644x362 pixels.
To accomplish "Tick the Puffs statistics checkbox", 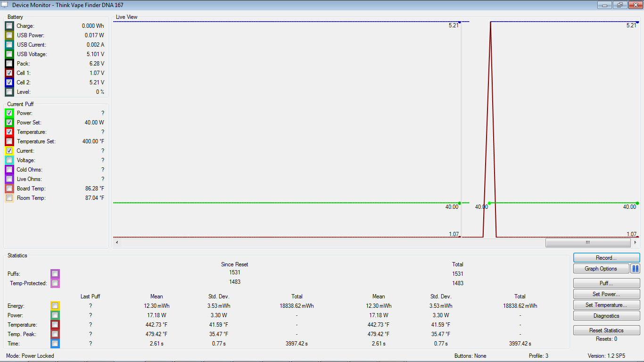I will (x=55, y=274).
